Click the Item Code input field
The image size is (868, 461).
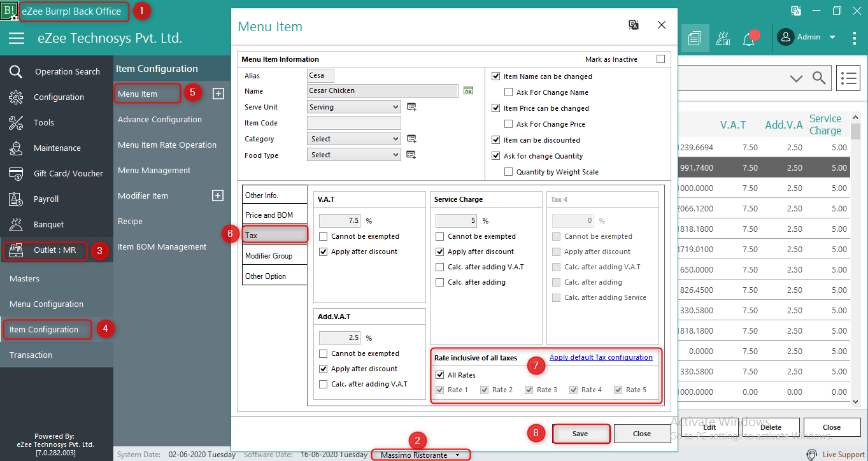tap(354, 123)
